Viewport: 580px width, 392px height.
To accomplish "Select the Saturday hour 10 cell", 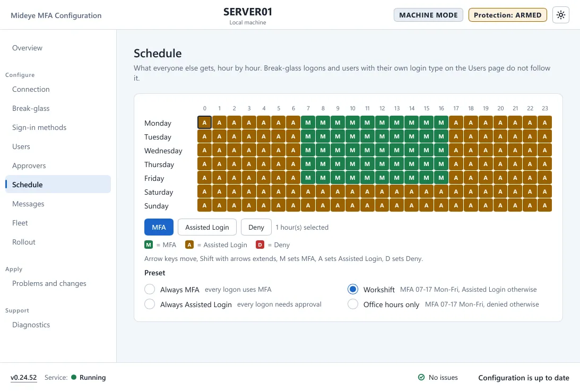I will tap(352, 191).
